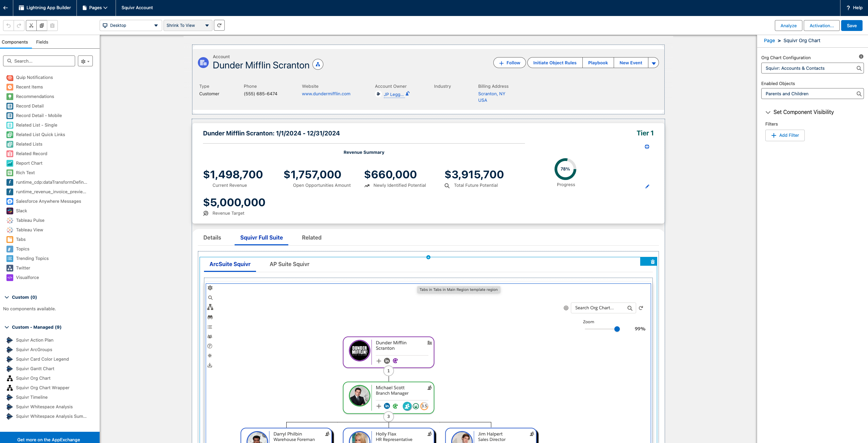This screenshot has height=443, width=868.
Task: Click the Analyze button
Action: coord(788,26)
